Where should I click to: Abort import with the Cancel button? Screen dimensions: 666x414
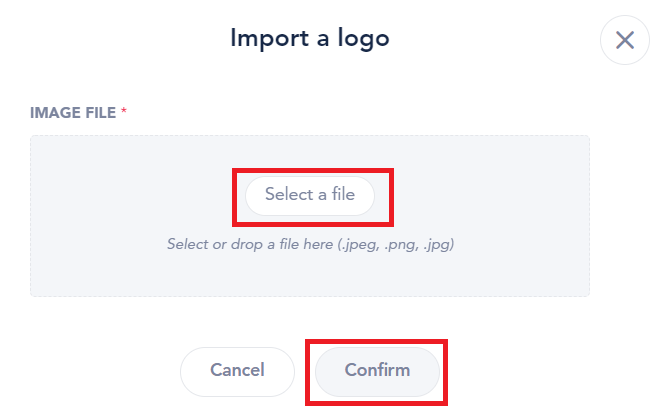coord(237,372)
